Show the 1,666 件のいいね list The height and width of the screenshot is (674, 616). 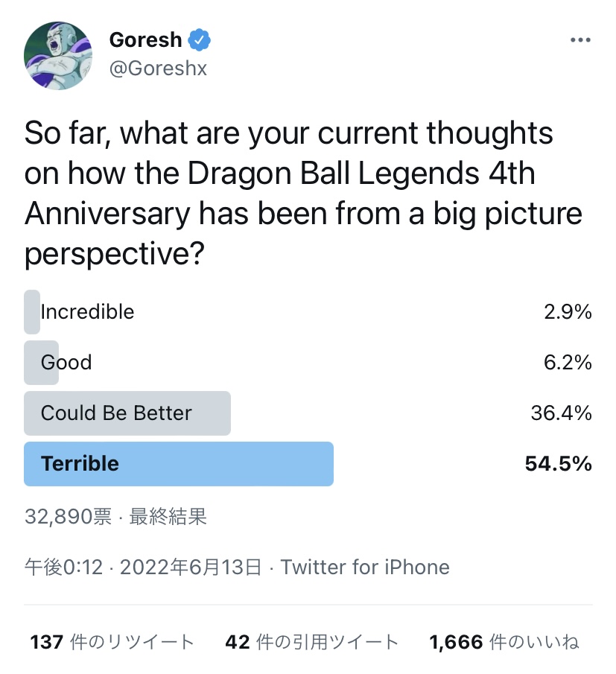(504, 642)
